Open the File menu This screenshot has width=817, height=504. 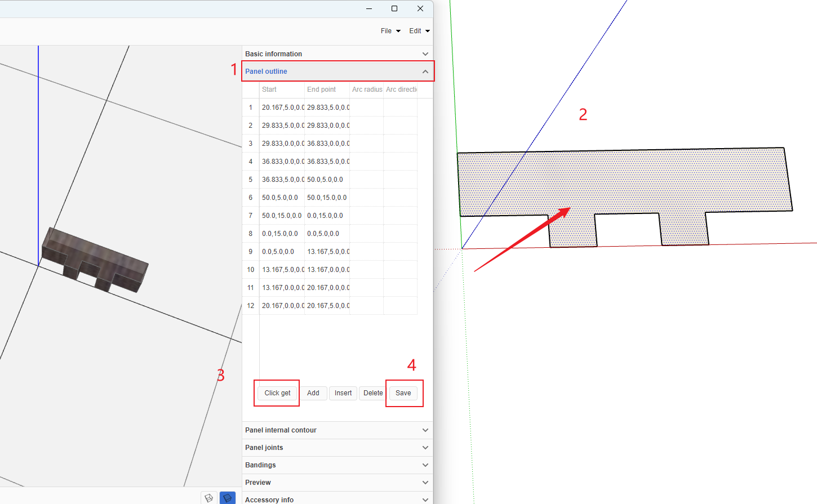tap(390, 31)
